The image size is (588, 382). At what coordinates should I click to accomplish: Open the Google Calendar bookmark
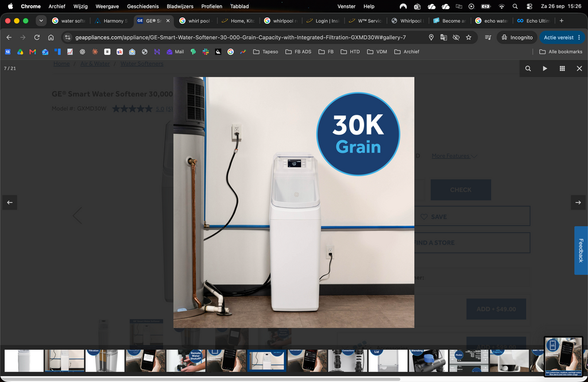pyautogui.click(x=7, y=52)
